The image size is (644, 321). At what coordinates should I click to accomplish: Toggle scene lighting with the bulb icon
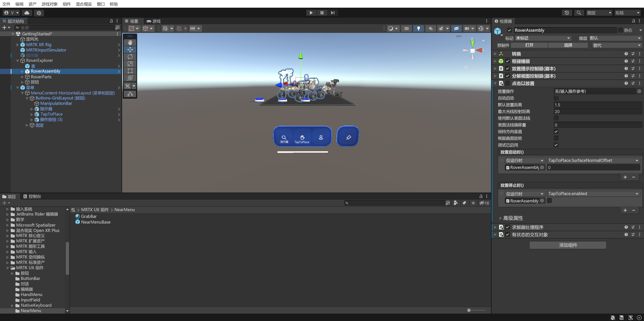(418, 29)
